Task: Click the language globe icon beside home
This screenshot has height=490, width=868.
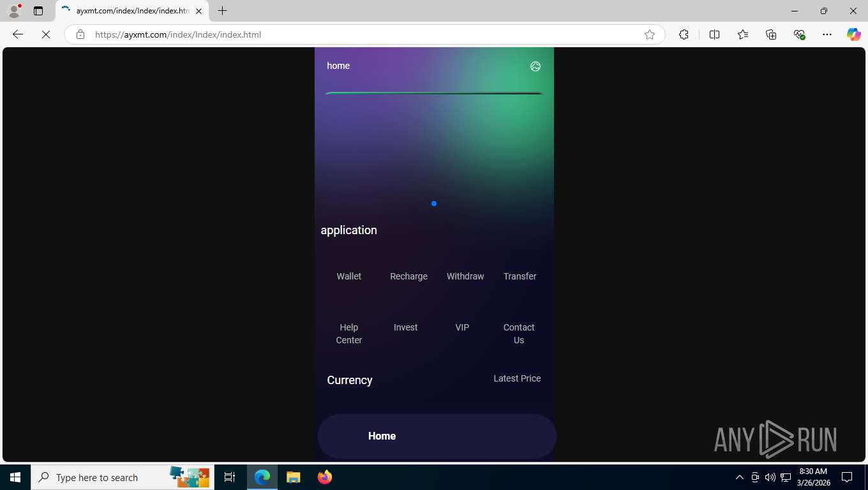Action: pos(535,66)
